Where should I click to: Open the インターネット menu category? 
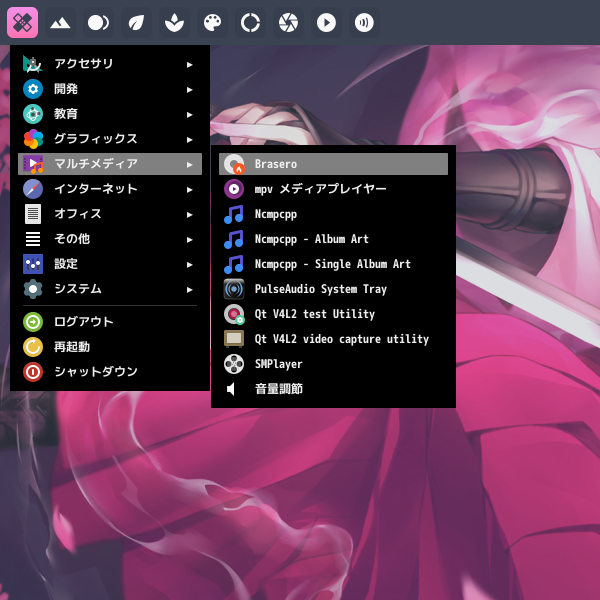[x=110, y=189]
